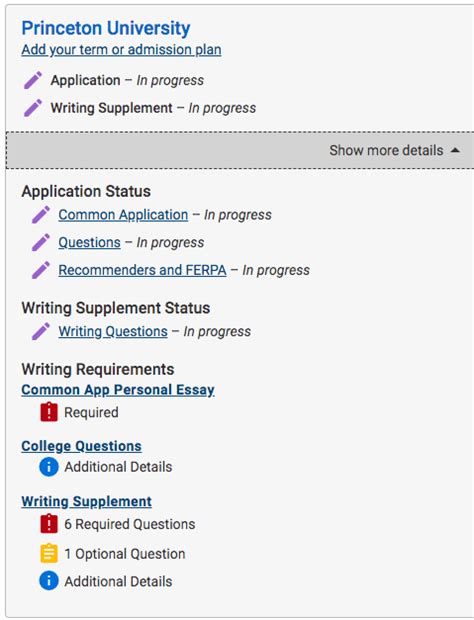Click pencil icon next to Questions
This screenshot has height=620, width=474.
pos(41,242)
